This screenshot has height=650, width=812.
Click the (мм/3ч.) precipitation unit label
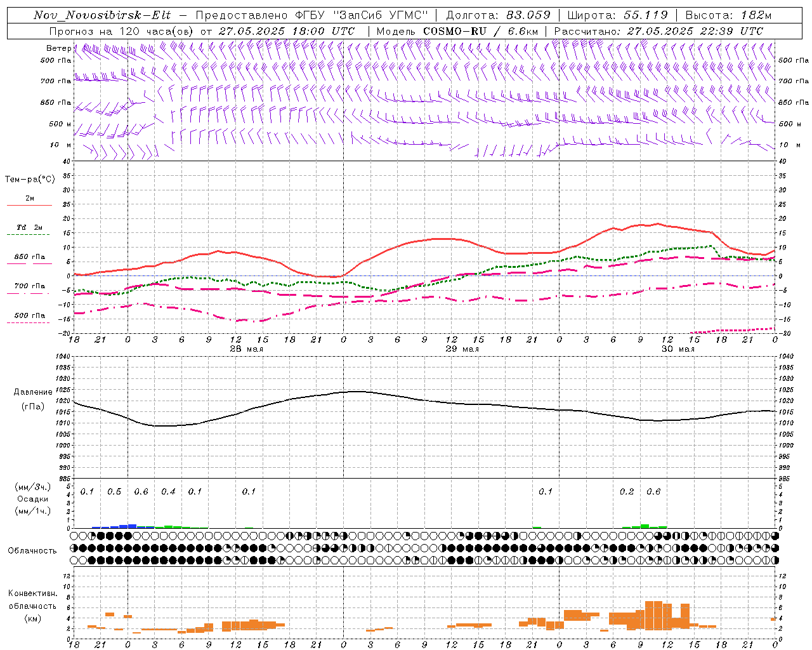tap(32, 487)
